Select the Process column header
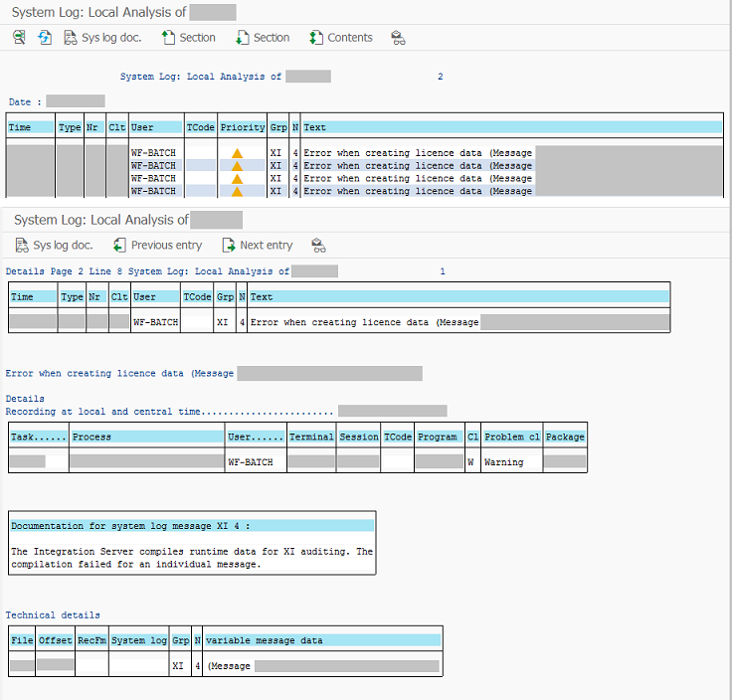Image resolution: width=732 pixels, height=700 pixels. point(147,437)
